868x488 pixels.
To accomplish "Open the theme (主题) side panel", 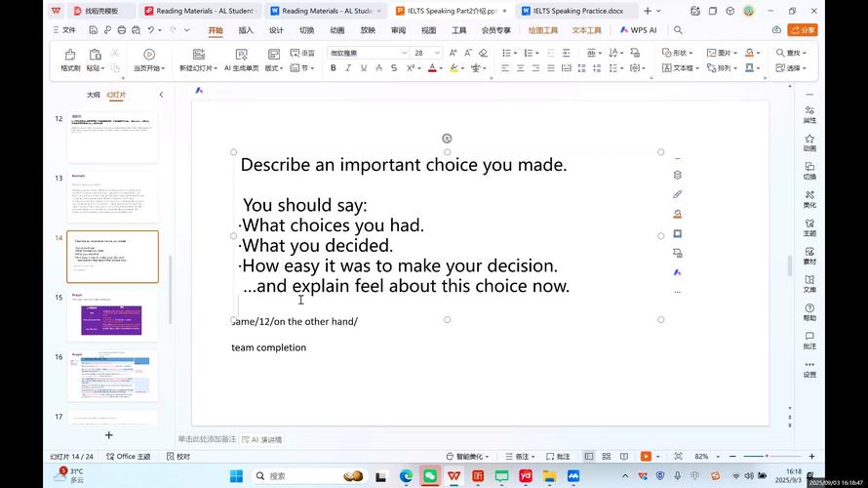I will coord(809,228).
